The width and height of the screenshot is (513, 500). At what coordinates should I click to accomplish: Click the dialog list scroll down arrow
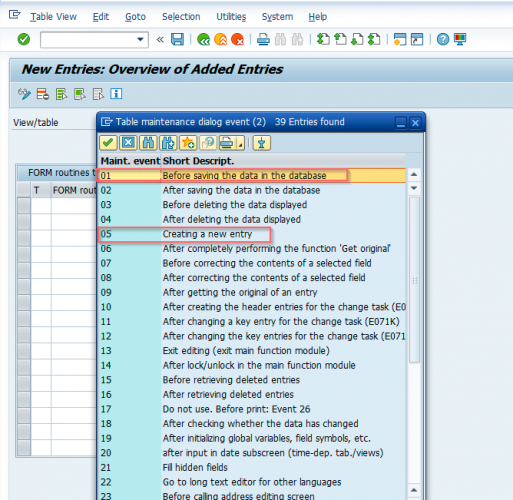point(414,188)
